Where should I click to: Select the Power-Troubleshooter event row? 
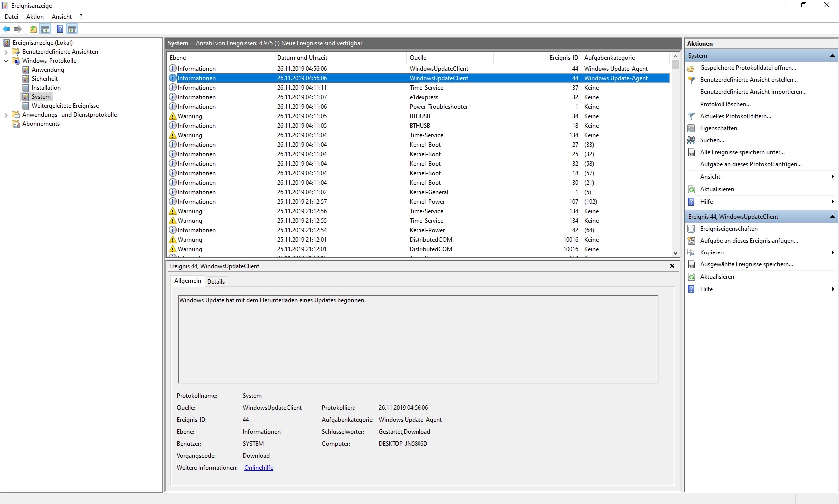click(419, 107)
